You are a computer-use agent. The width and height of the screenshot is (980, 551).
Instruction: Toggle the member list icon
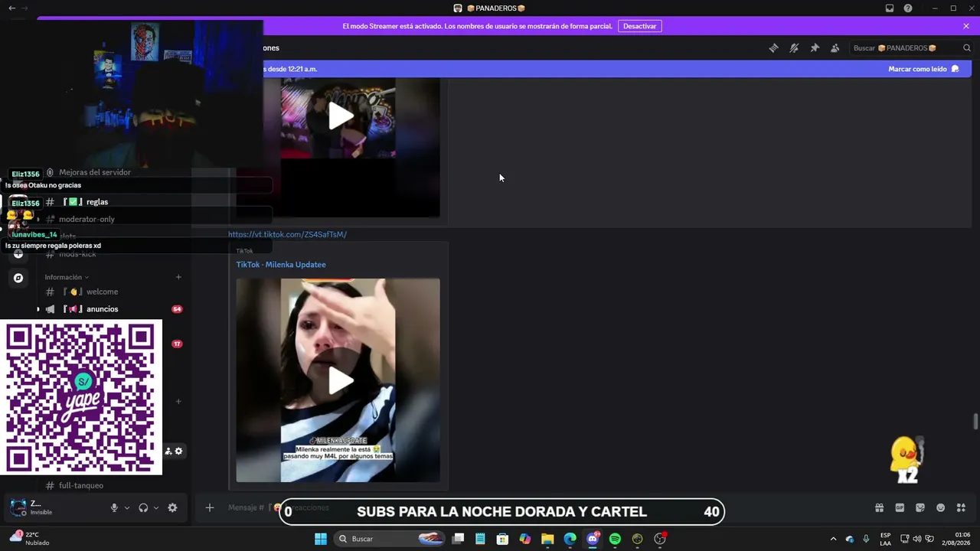click(835, 48)
